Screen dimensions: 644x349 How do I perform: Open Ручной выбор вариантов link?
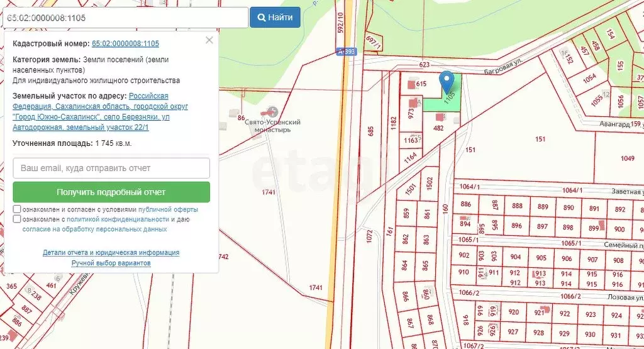pos(111,263)
